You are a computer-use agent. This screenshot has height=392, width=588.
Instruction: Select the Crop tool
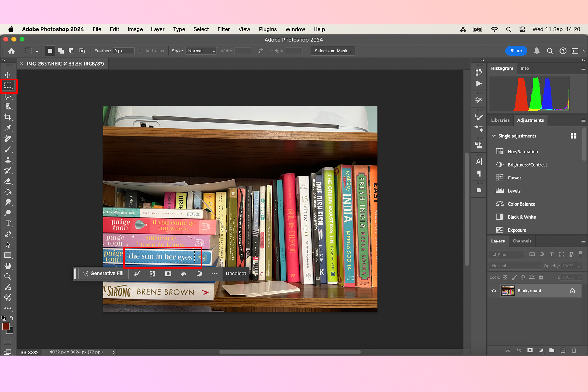(8, 117)
